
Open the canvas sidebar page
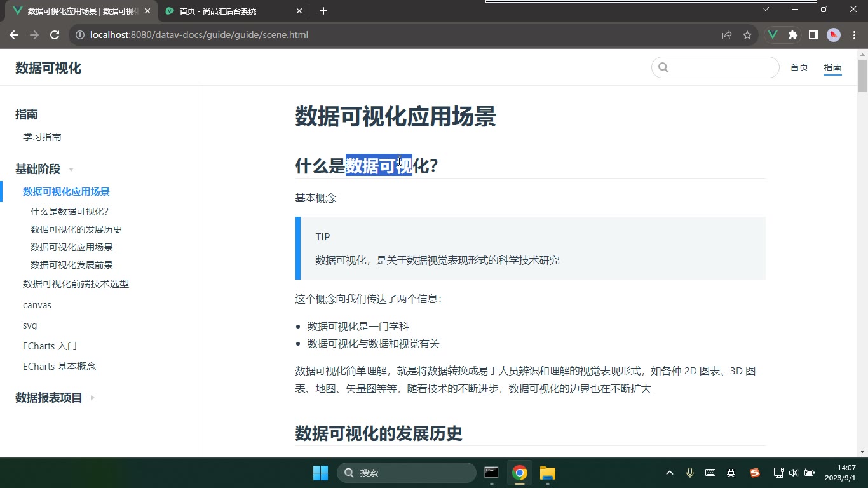click(37, 305)
